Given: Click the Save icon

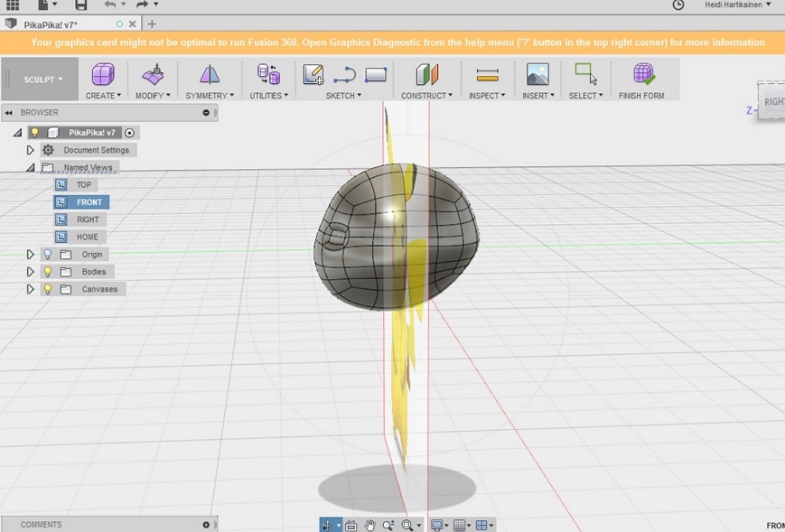Looking at the screenshot, I should coord(80,5).
